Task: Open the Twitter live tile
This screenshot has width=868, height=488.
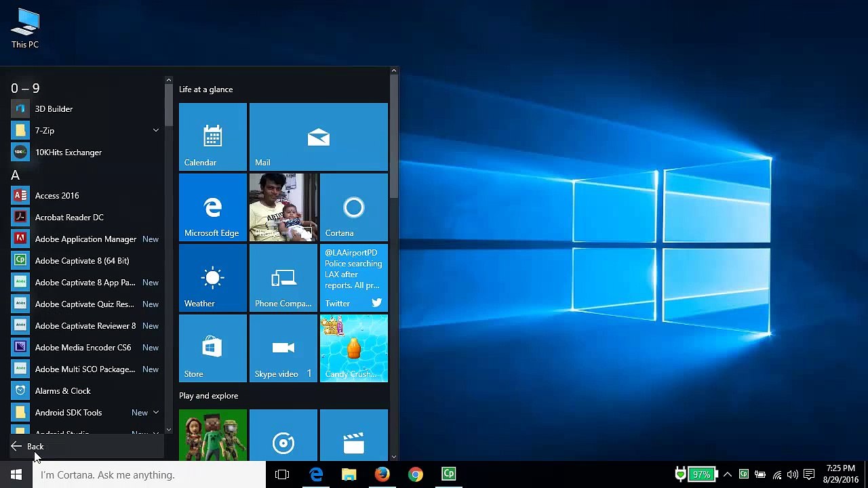Action: 354,278
